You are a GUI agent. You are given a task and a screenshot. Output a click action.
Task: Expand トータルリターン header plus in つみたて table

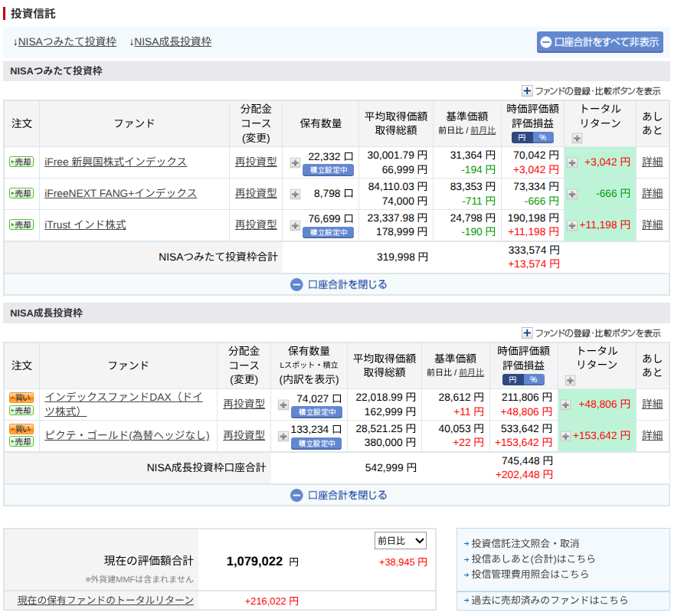tap(577, 139)
